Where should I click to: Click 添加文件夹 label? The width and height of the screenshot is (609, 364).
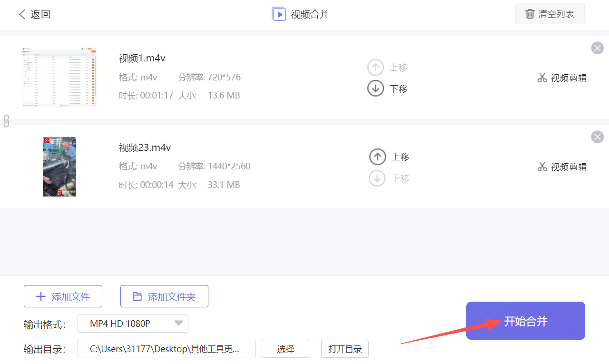click(172, 297)
